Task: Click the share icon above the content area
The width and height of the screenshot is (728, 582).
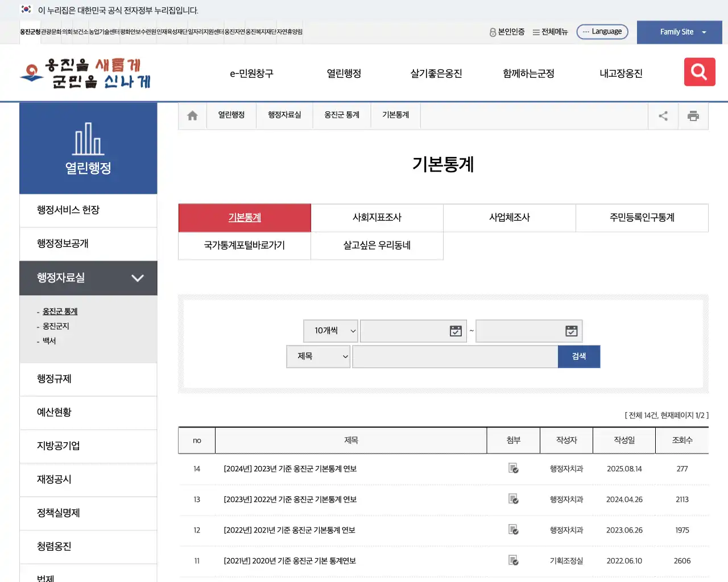Action: [663, 115]
